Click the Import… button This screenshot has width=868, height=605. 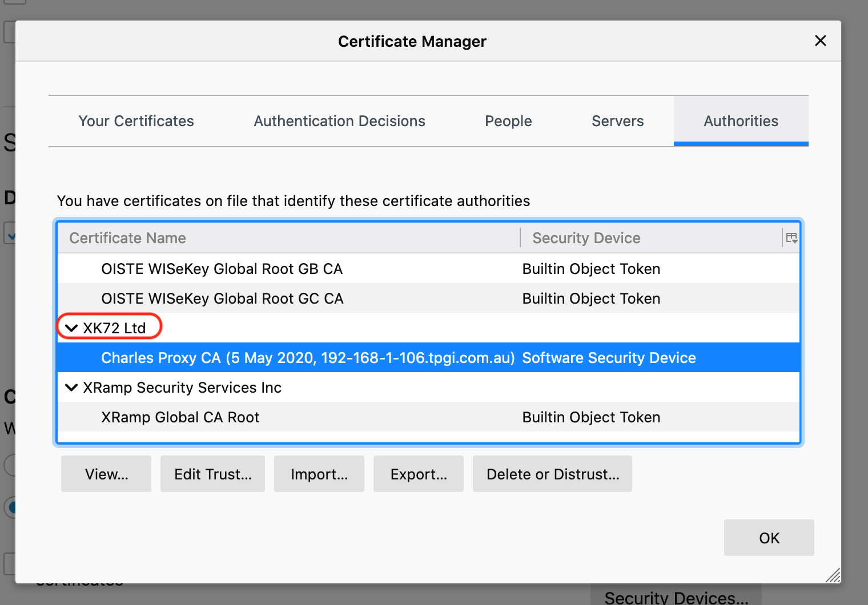click(x=319, y=474)
